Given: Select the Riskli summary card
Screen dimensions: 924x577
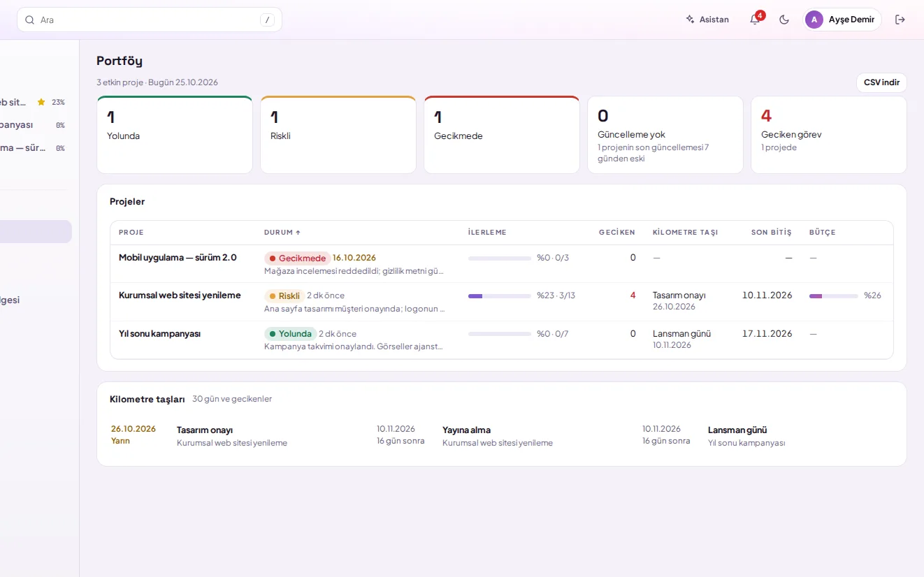Looking at the screenshot, I should point(338,135).
